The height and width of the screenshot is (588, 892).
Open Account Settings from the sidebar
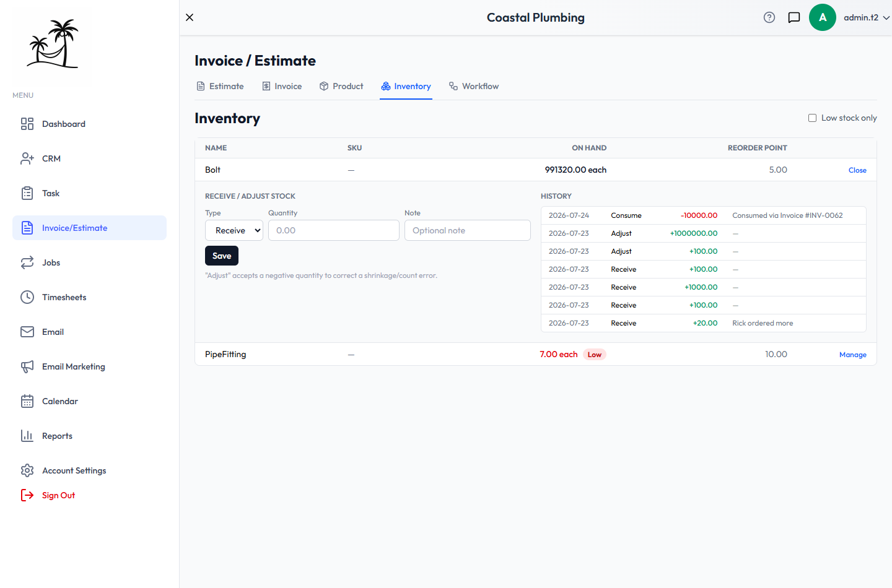[x=89, y=470]
